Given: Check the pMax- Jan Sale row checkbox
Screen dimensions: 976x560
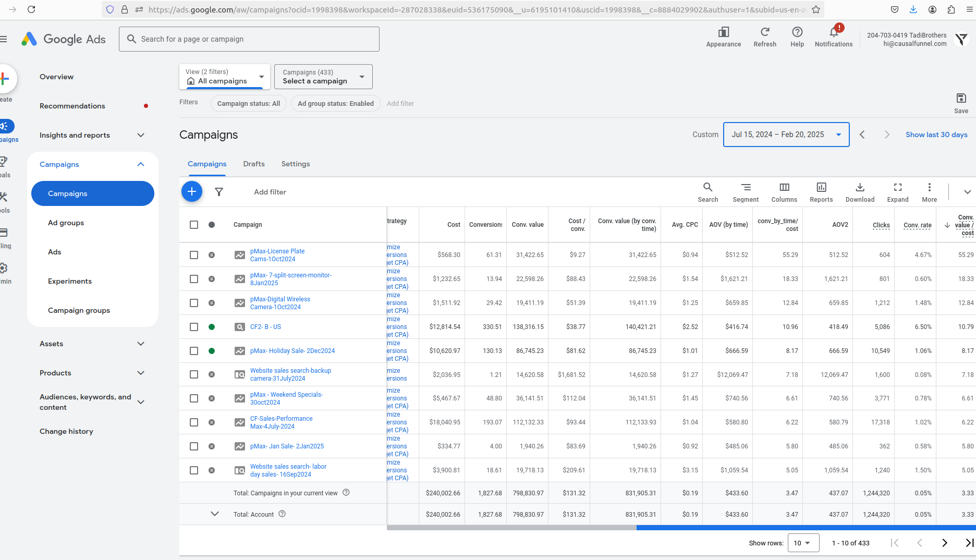Looking at the screenshot, I should (x=194, y=446).
